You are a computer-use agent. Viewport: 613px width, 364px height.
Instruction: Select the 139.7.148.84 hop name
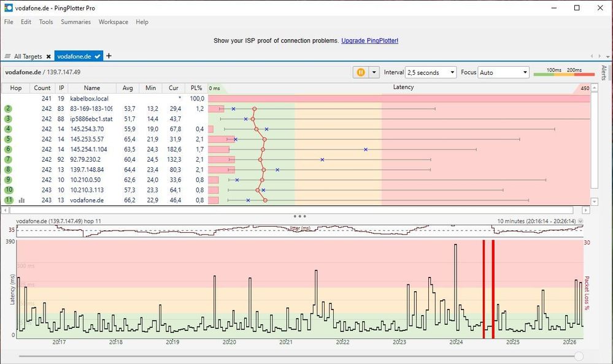pos(87,170)
